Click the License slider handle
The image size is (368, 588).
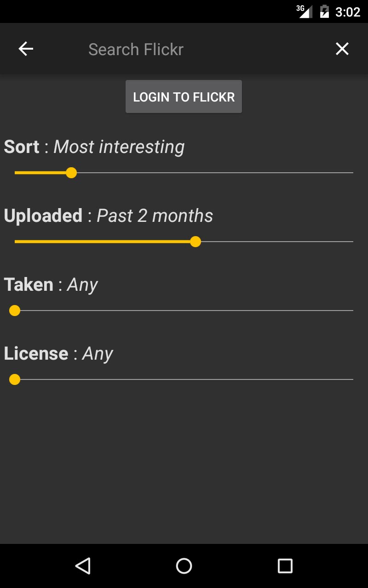coord(15,379)
